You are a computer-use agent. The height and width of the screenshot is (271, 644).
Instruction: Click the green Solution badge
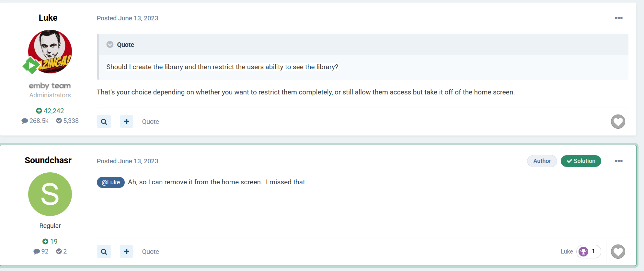[581, 161]
